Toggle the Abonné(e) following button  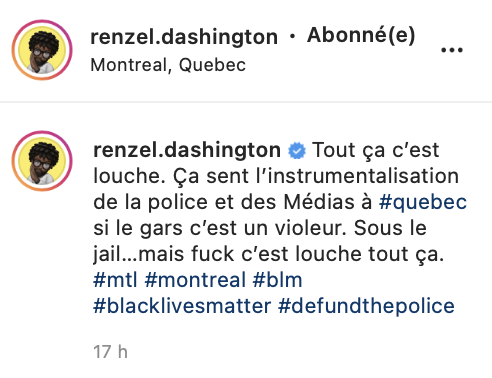pyautogui.click(x=361, y=35)
